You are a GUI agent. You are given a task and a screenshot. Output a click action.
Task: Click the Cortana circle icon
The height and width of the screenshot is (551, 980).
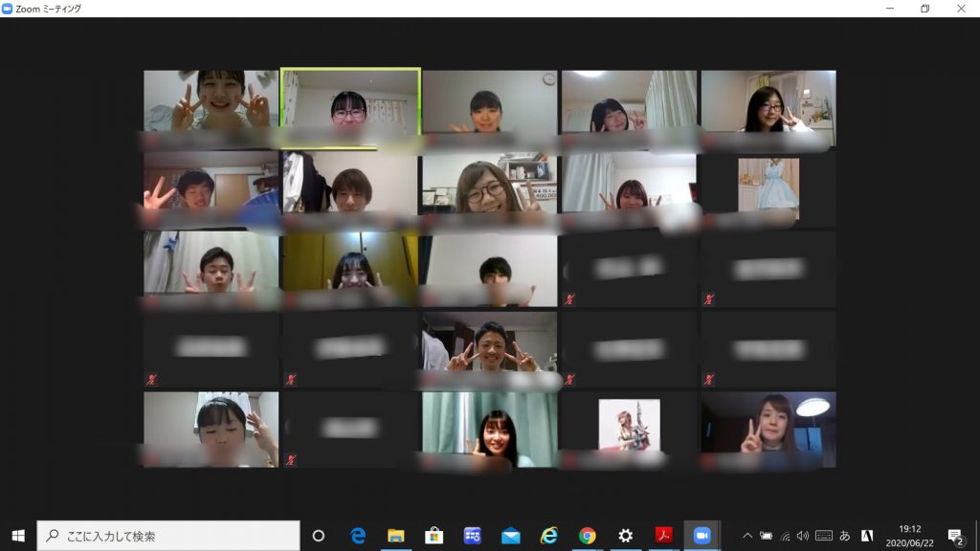(319, 536)
